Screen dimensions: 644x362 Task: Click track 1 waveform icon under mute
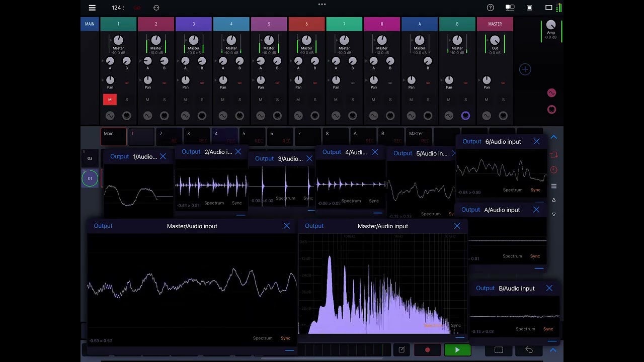[110, 116]
